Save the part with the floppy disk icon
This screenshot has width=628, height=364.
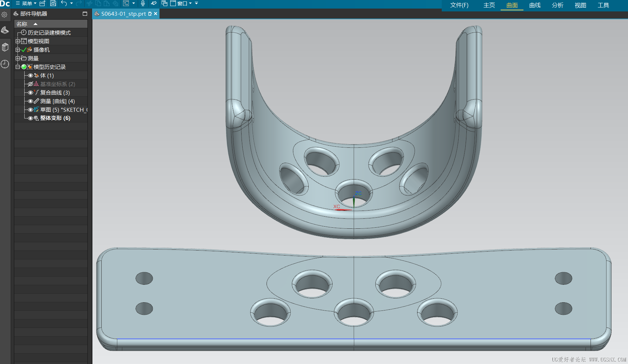click(53, 4)
